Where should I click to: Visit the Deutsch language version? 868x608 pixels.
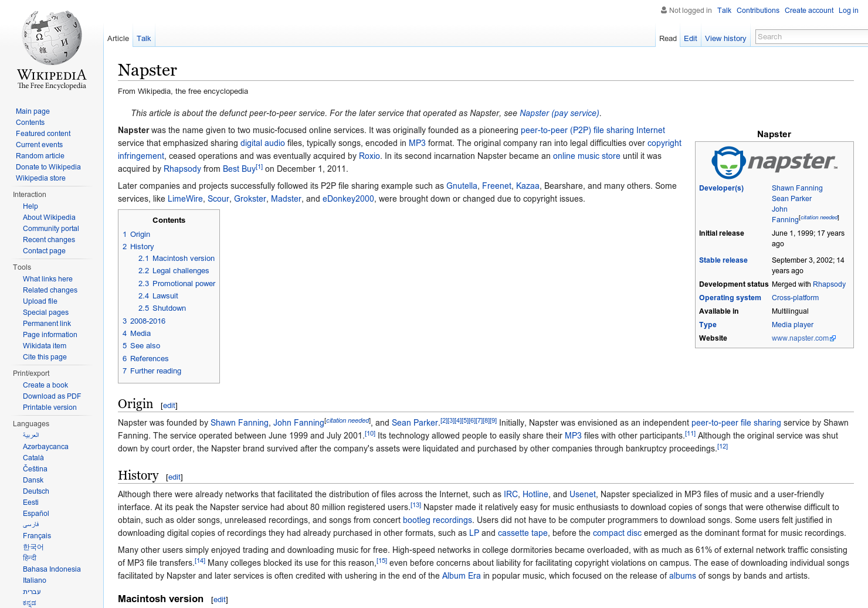click(36, 491)
